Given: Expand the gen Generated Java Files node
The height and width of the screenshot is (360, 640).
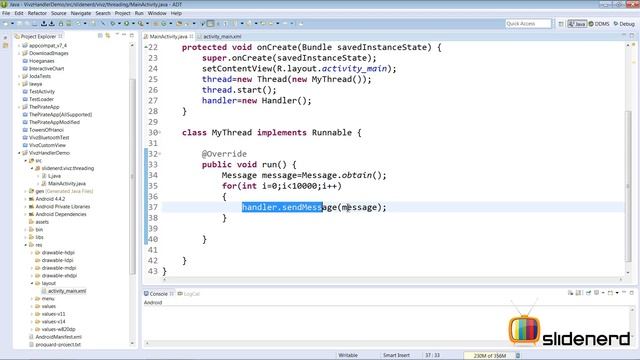Looking at the screenshot, I should (x=25, y=191).
